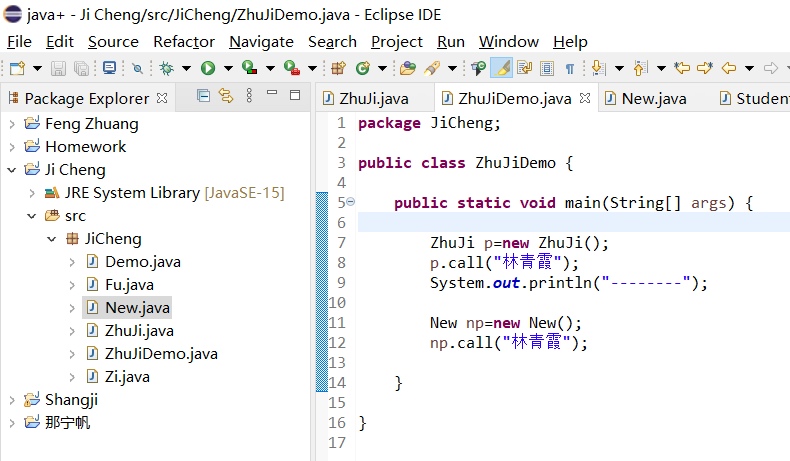
Task: Open the Debug configurations dropdown arrow
Action: (x=186, y=68)
